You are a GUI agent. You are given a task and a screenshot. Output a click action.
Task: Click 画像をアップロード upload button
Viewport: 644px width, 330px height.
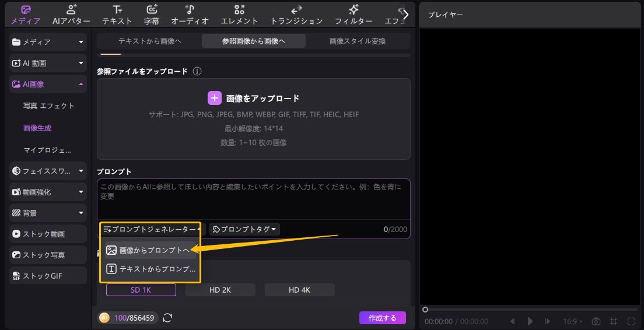pos(254,98)
